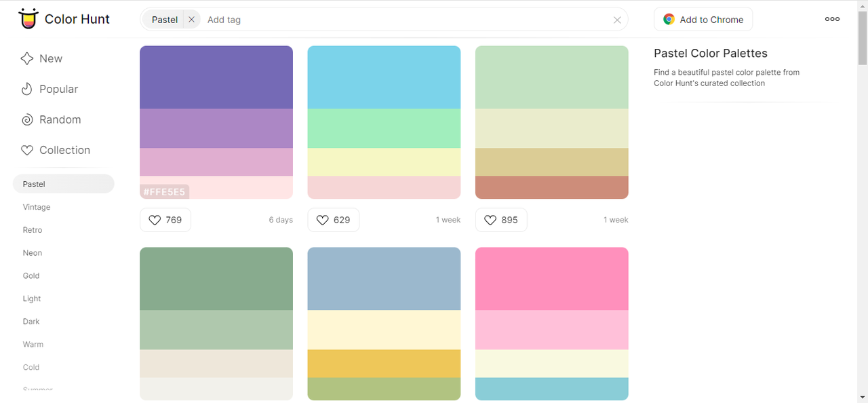
Task: Click the Add to Chrome button
Action: (703, 20)
